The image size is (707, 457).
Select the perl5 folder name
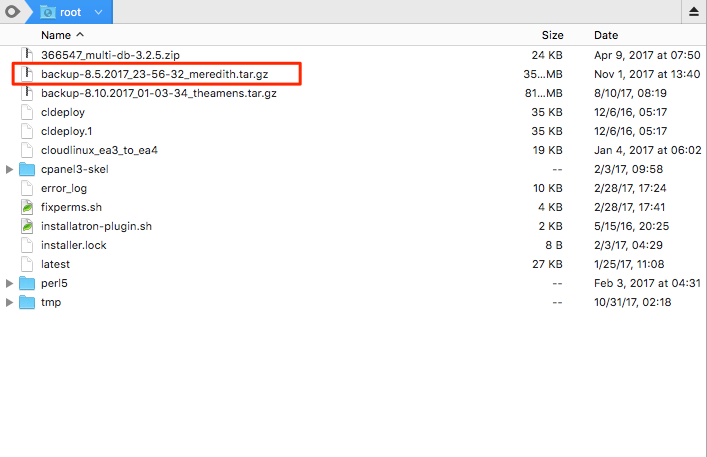(x=54, y=283)
